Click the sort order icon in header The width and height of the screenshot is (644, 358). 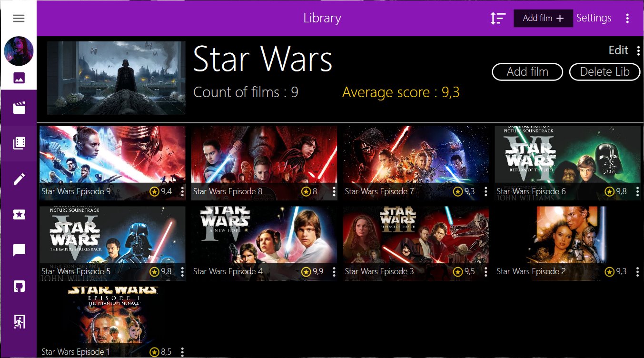click(x=498, y=19)
